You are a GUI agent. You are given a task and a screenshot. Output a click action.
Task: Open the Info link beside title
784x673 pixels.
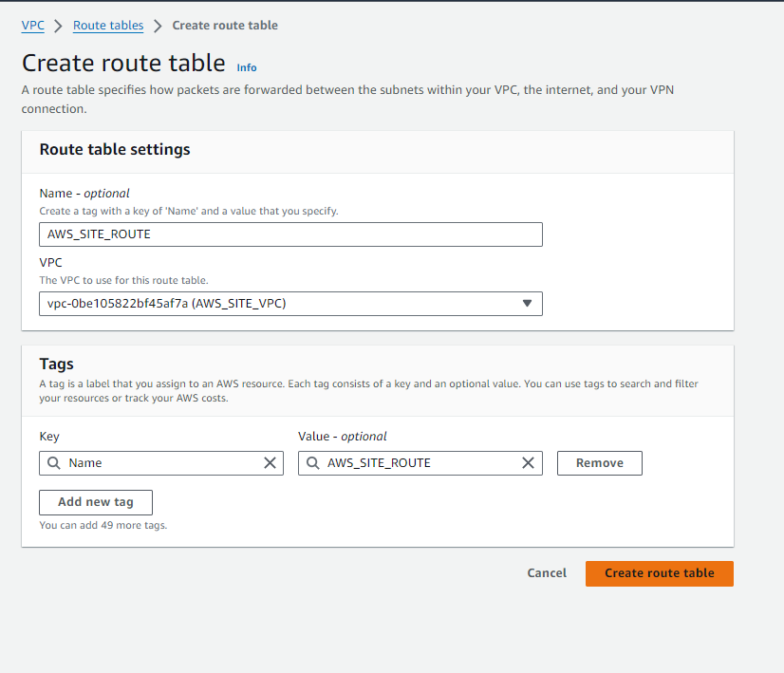point(247,67)
